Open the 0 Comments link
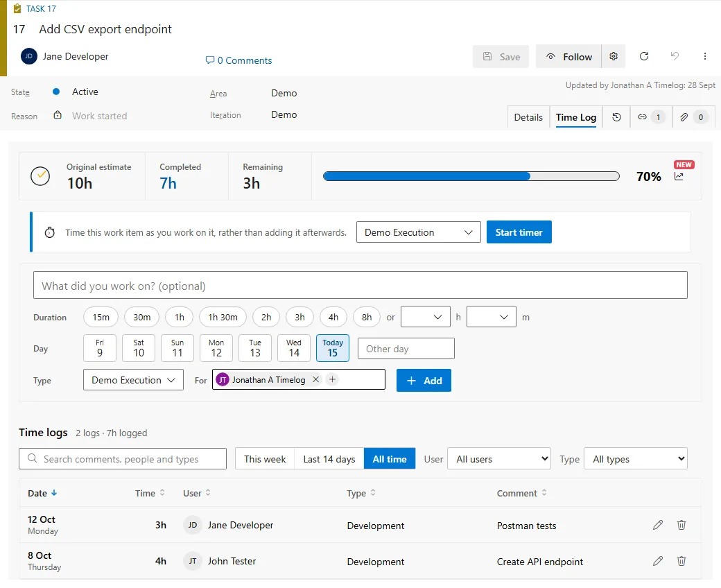Image resolution: width=721 pixels, height=588 pixels. pos(238,60)
